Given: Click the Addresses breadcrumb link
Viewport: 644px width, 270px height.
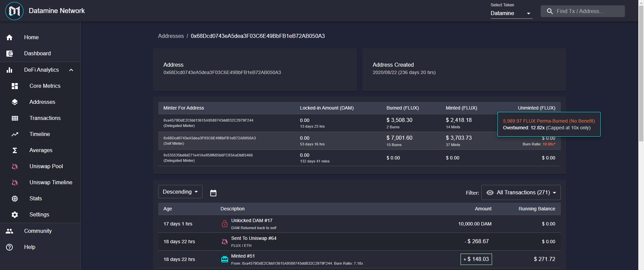Looking at the screenshot, I should 171,36.
